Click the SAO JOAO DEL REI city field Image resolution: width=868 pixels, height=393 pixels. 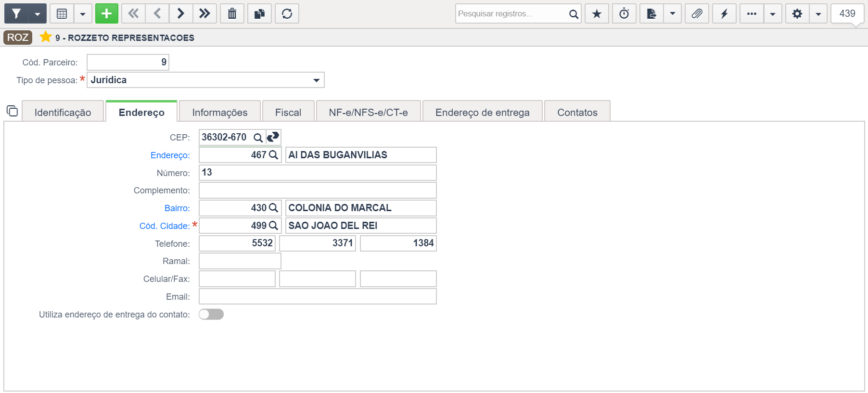tap(361, 226)
